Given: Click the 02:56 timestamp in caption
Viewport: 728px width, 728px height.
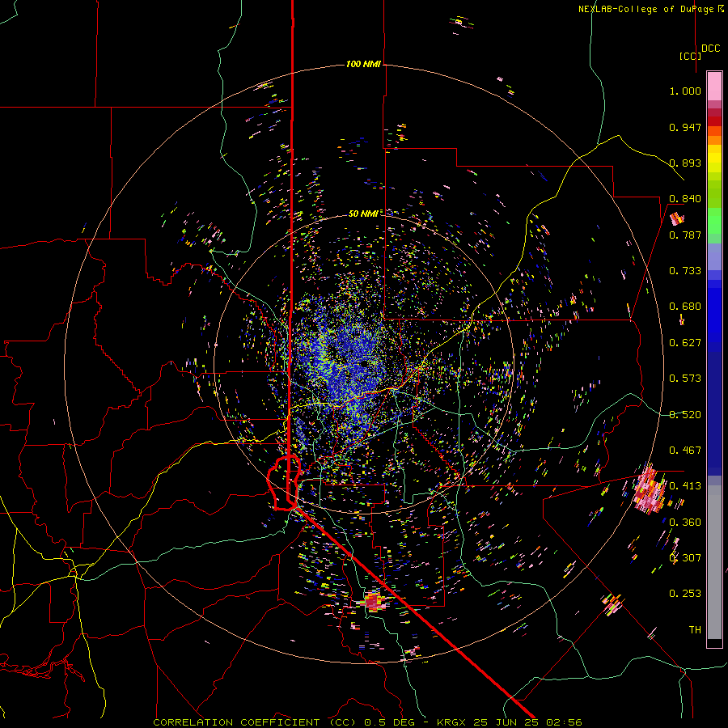Looking at the screenshot, I should tap(564, 722).
